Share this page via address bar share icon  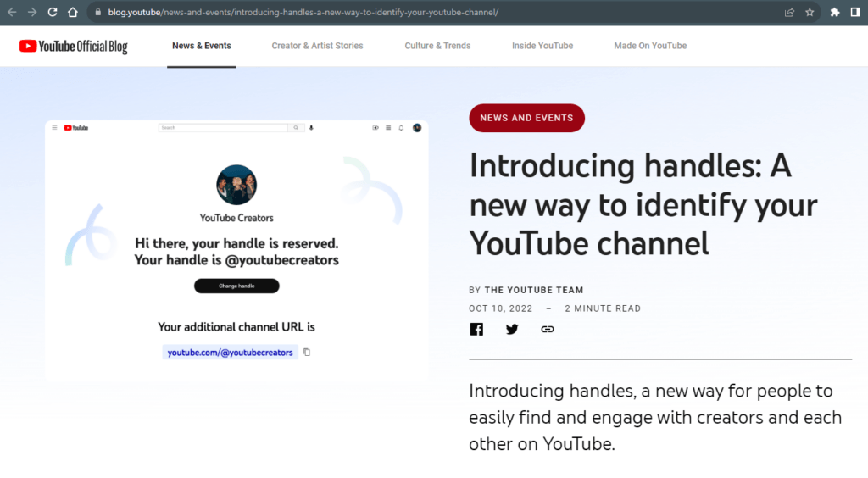(789, 12)
